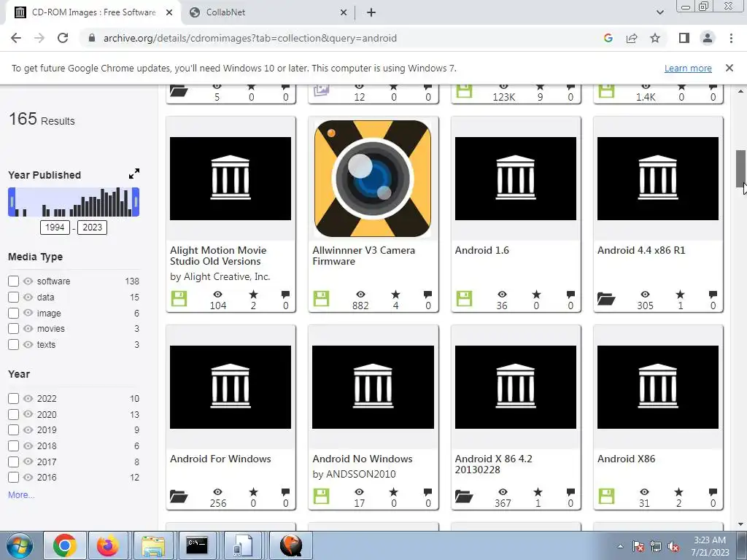Open Android X 86 4.2 20130228 title
Image resolution: width=747 pixels, height=560 pixels.
pyautogui.click(x=494, y=464)
